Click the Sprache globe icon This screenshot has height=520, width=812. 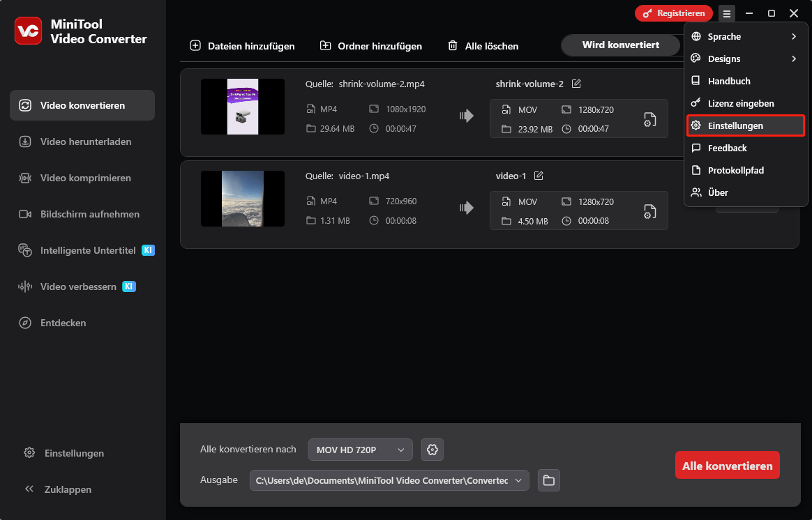pos(696,37)
